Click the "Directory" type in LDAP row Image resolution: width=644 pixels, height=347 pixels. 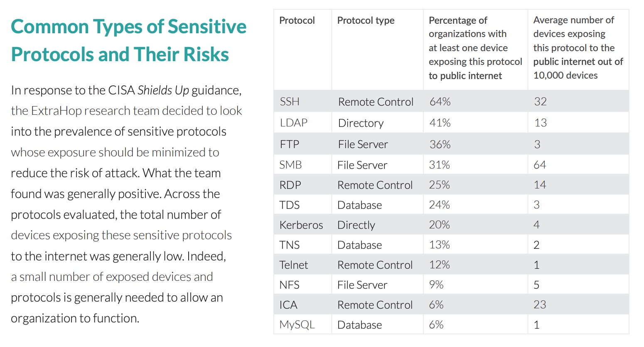point(361,123)
